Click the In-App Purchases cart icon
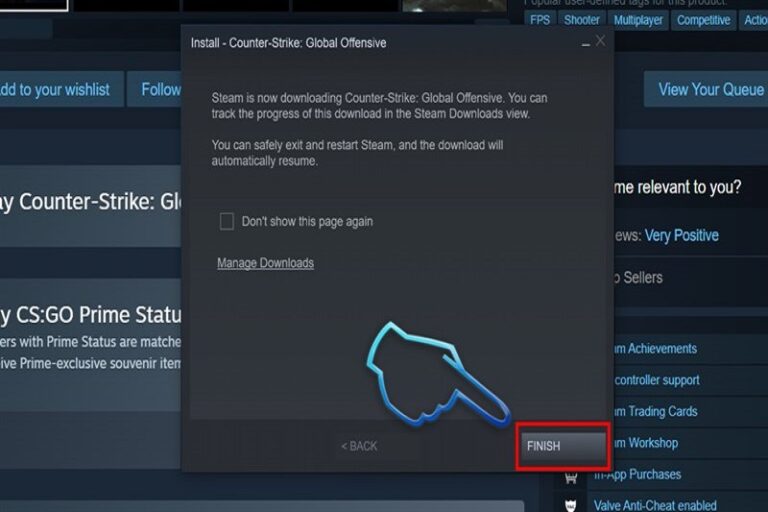Viewport: 768px width, 512px height. click(571, 478)
